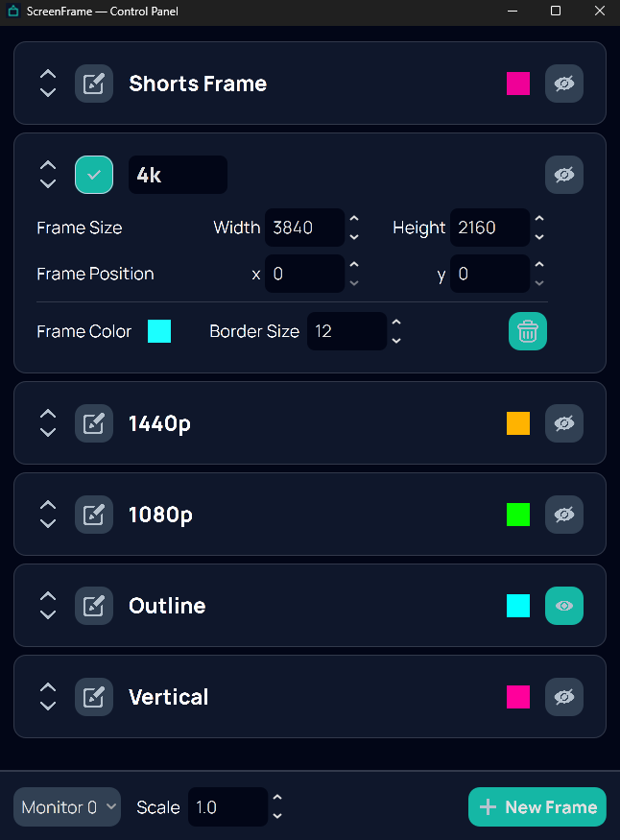This screenshot has width=620, height=840.
Task: Increase the Border Size stepper
Action: pos(396,324)
